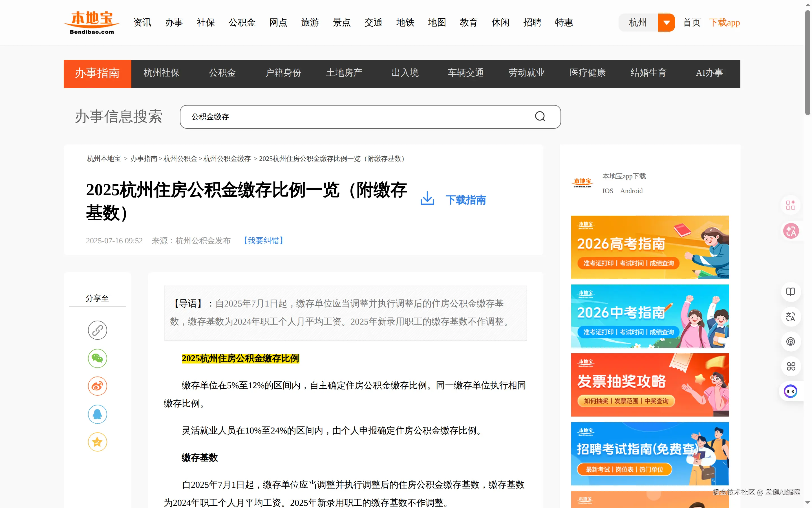
Task: Share to QQ icon
Action: 97,414
